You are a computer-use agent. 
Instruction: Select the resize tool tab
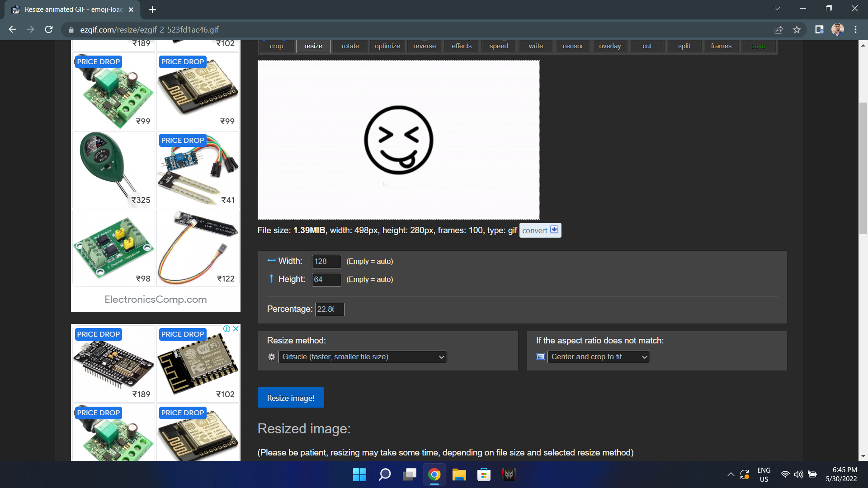coord(313,46)
